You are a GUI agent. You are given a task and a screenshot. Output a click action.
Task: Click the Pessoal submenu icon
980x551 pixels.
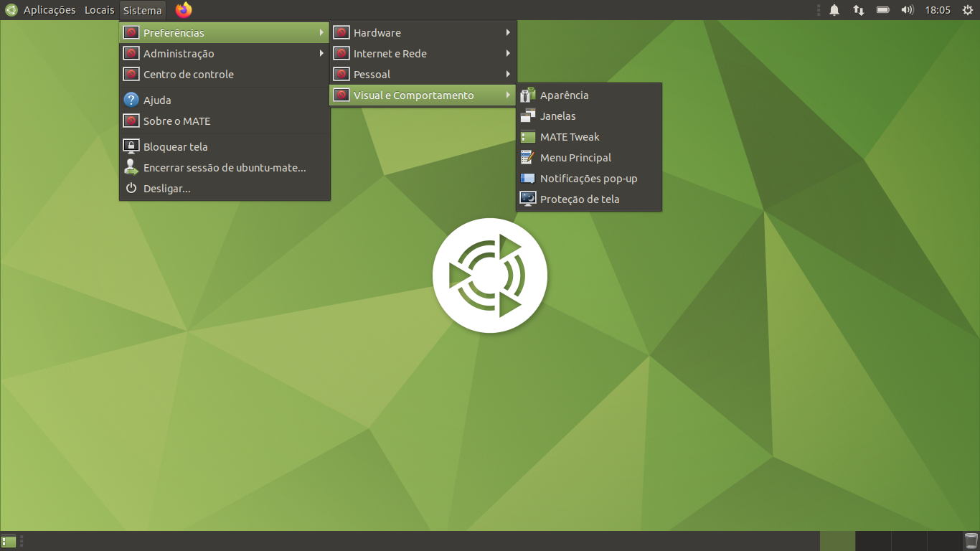[341, 75]
